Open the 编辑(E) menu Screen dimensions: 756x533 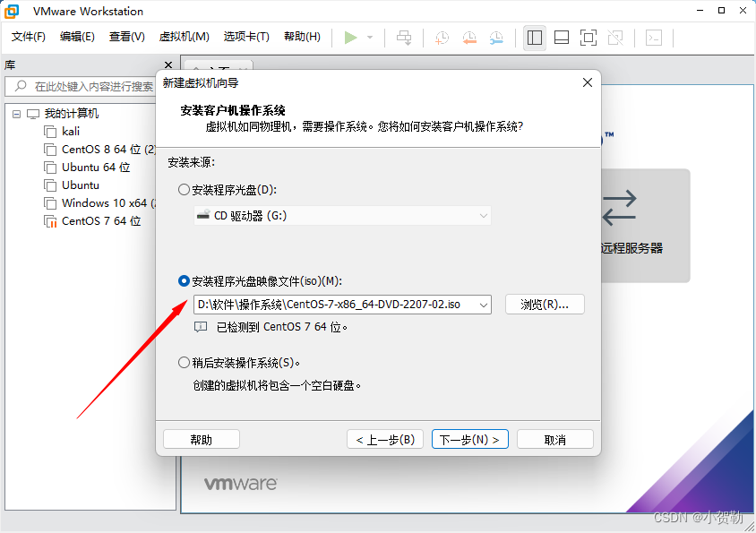77,37
